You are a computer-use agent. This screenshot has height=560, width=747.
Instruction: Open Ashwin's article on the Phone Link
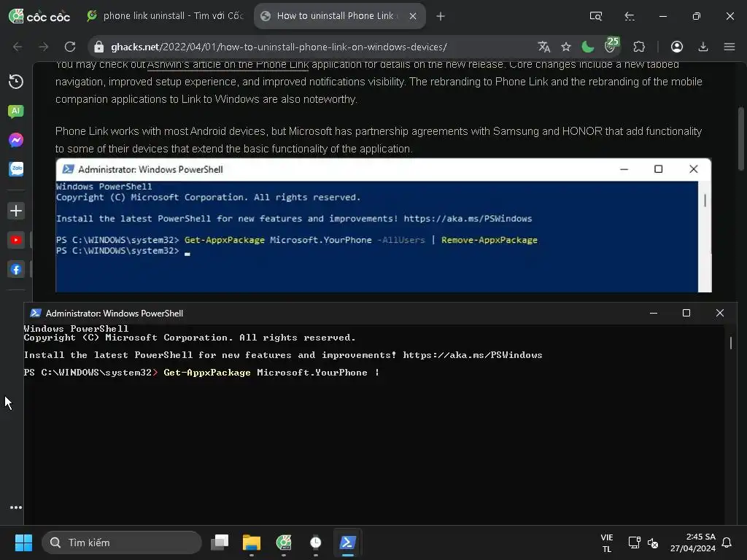[x=228, y=64]
